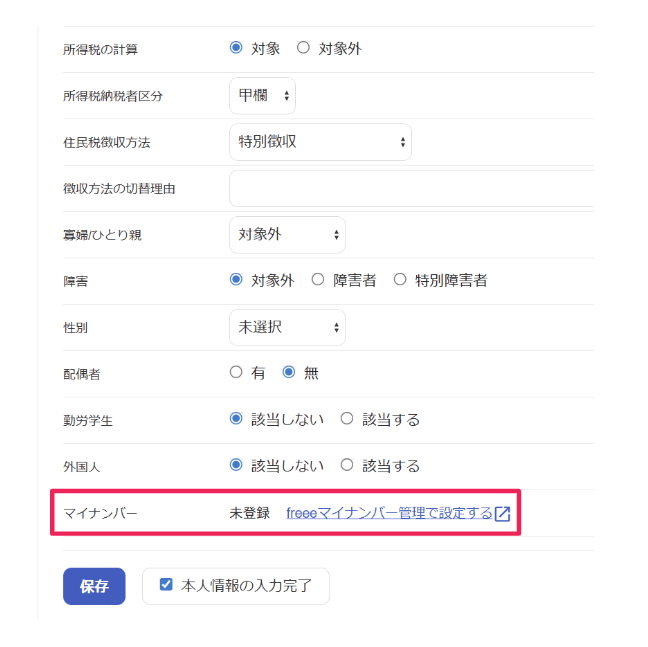This screenshot has height=647, width=648.
Task: Open freeeマイナンバー管理で設定する link
Action: tap(389, 513)
